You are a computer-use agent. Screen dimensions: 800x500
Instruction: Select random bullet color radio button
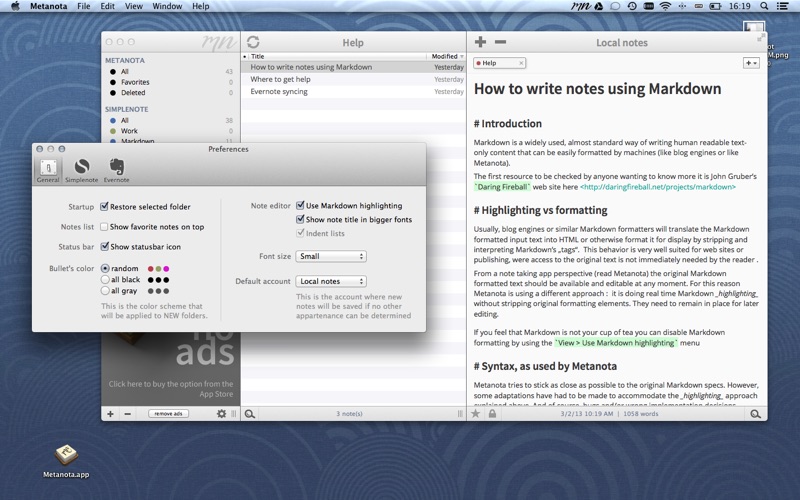[105, 268]
